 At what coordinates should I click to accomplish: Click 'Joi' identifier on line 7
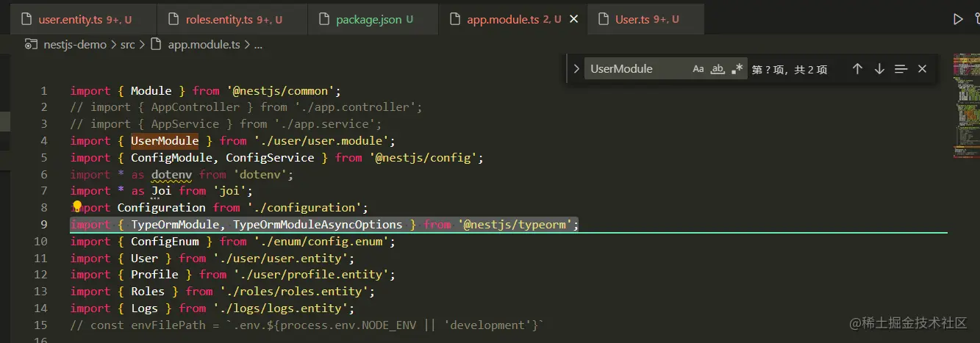[x=162, y=191]
